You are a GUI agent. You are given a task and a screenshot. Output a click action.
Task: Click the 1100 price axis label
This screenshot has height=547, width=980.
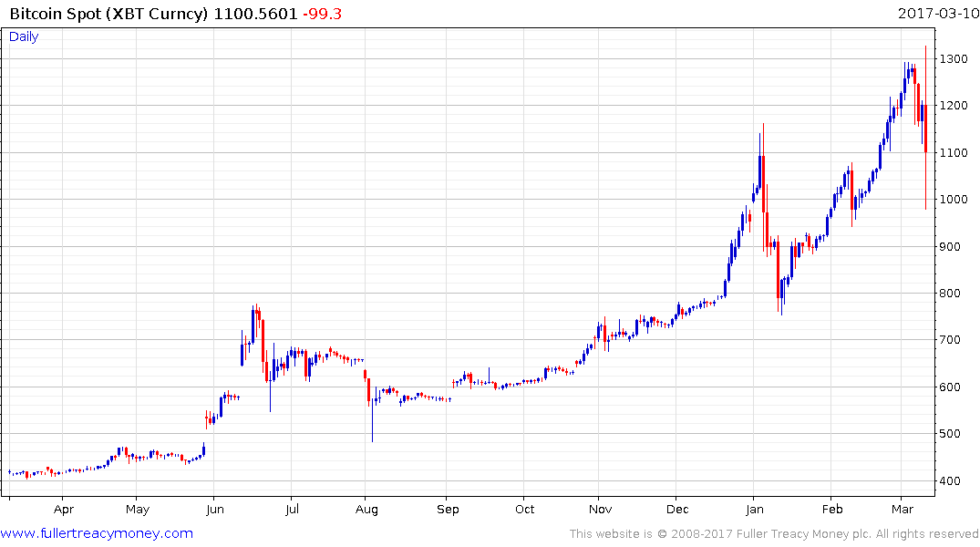tap(954, 152)
